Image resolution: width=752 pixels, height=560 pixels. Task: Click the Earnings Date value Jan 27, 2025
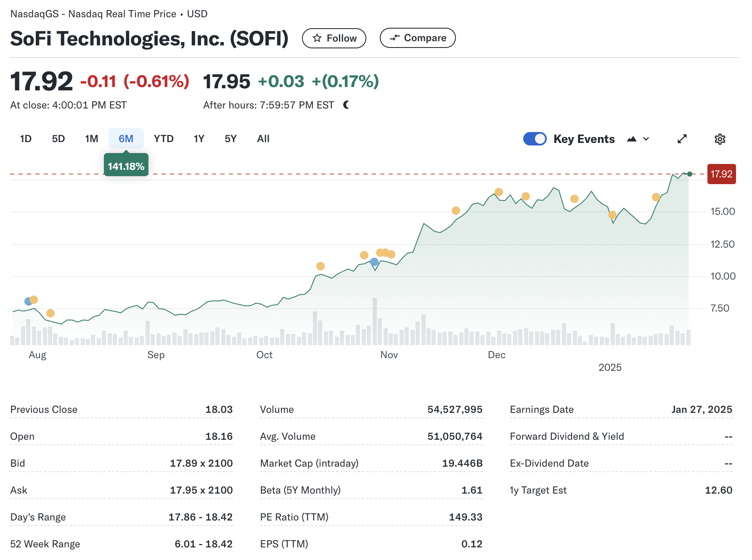[702, 409]
